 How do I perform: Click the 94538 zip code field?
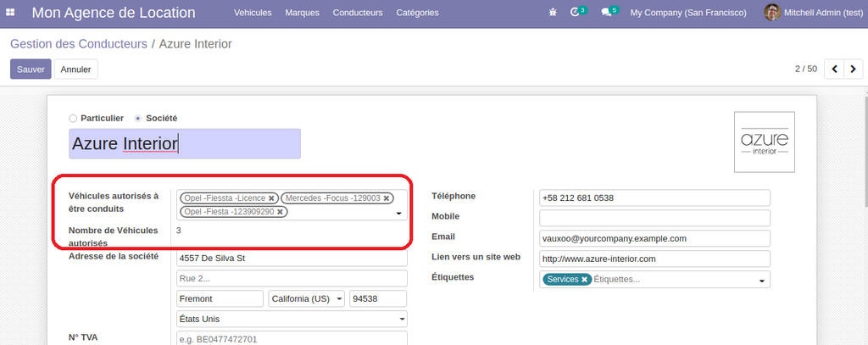point(378,298)
